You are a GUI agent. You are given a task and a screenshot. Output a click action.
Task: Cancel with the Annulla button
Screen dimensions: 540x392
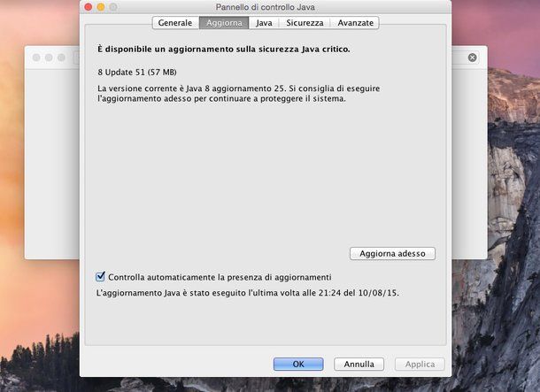[359, 364]
